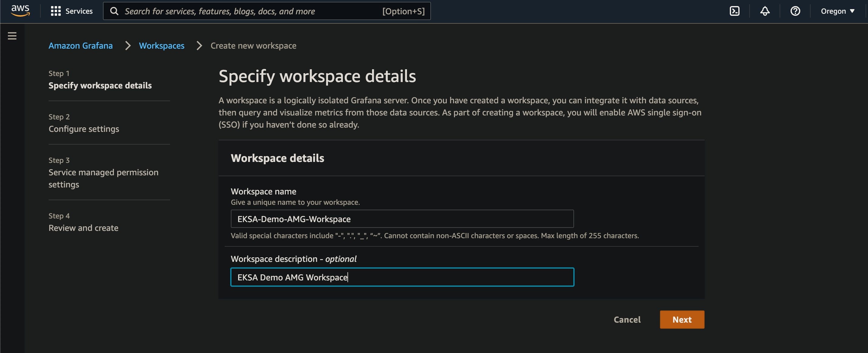Launch CloudShell terminal icon
The image size is (868, 353).
[734, 11]
